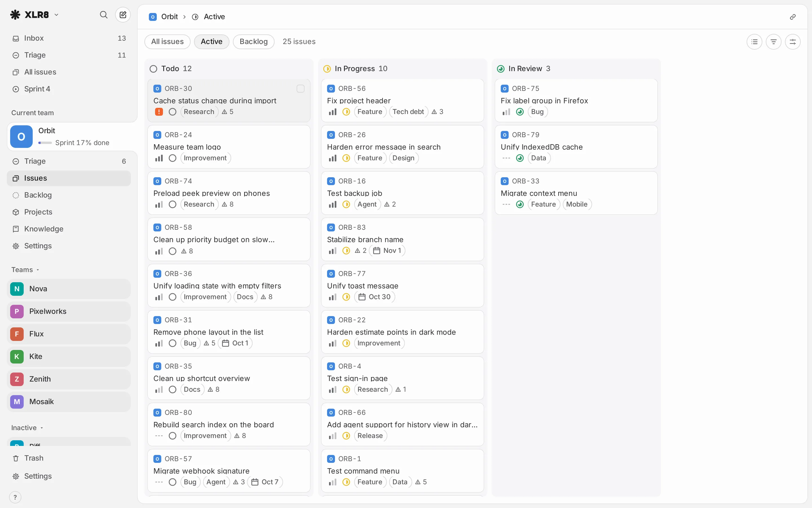
Task: Toggle the todo status circle on ORB-24
Action: click(x=173, y=158)
